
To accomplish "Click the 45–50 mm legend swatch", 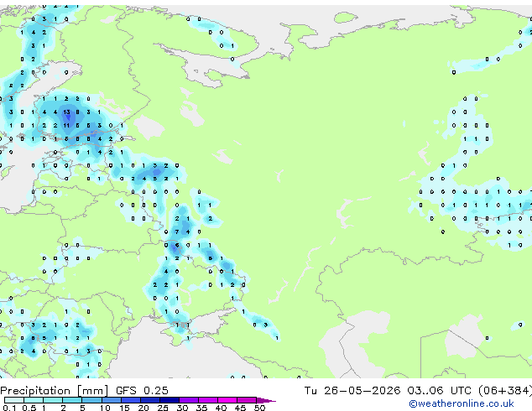I will click(247, 400).
